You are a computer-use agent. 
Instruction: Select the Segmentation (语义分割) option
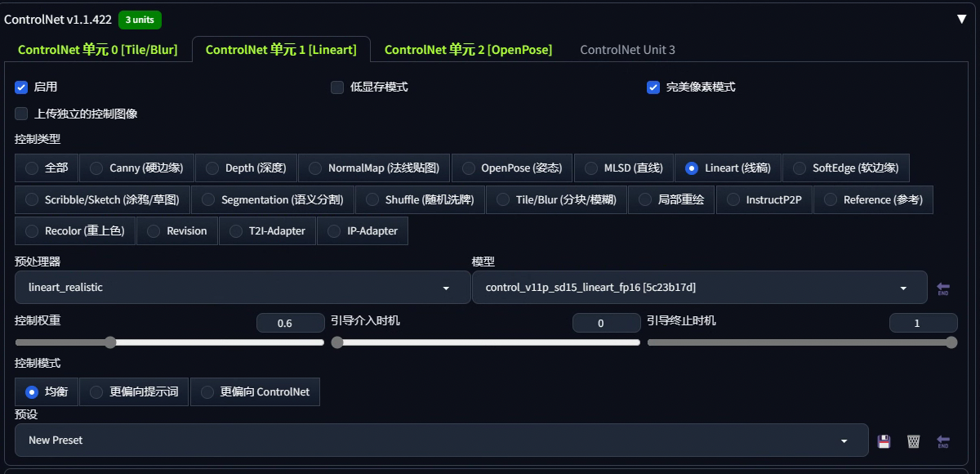click(273, 199)
